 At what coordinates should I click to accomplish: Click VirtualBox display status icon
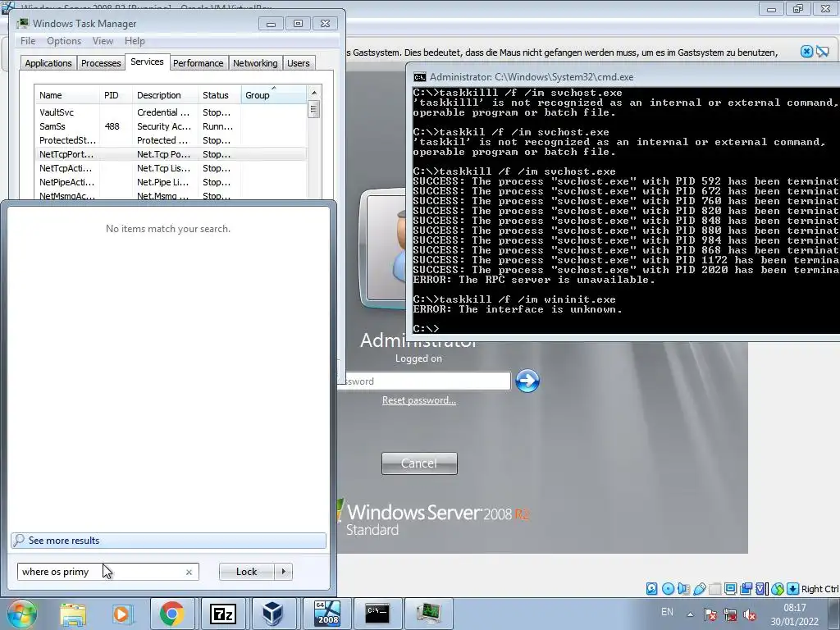click(x=730, y=589)
